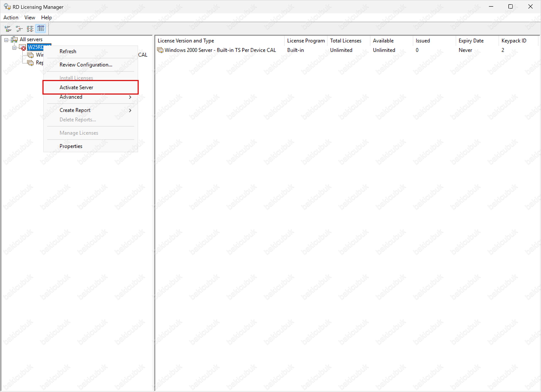Switch to List view toolbar icon

[30, 29]
